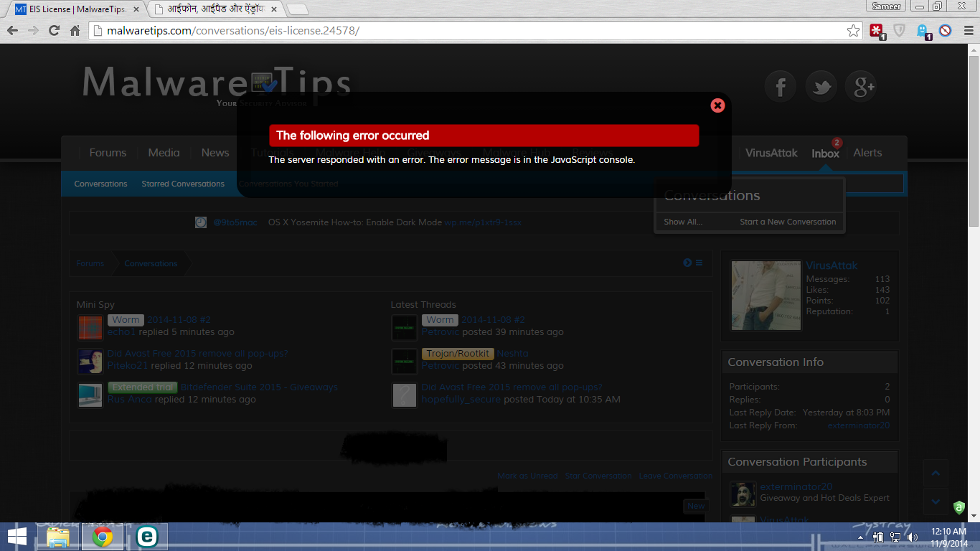Open the Inbox menu in the navbar

pos(825,153)
